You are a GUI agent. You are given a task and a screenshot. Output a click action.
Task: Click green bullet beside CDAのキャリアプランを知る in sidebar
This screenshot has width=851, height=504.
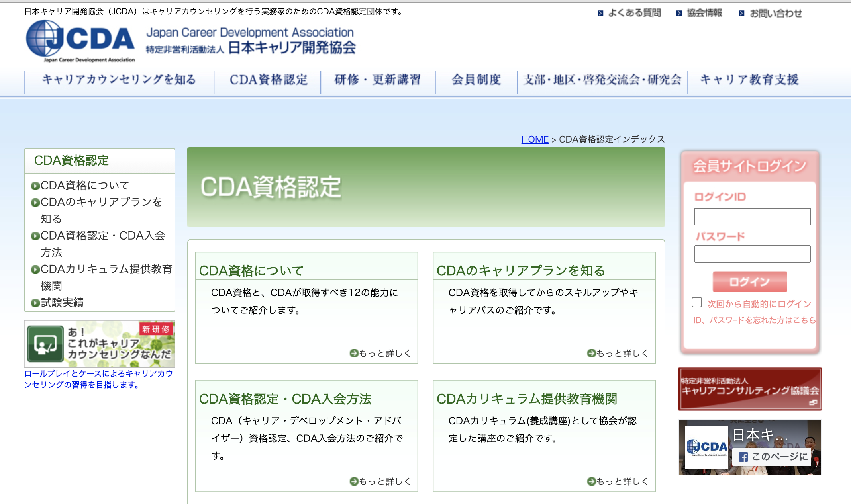pyautogui.click(x=35, y=203)
